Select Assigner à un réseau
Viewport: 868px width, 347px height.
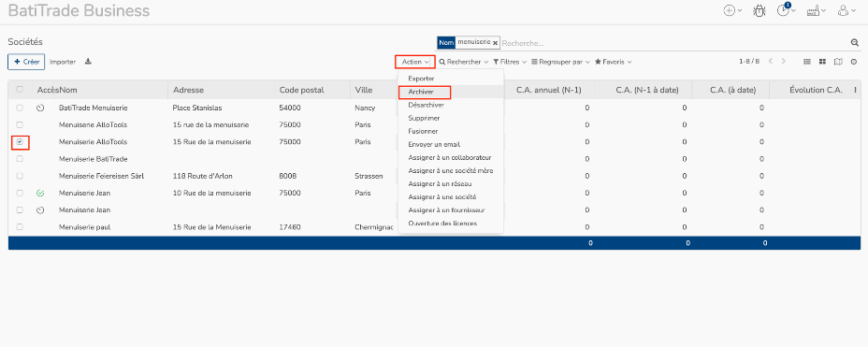pyautogui.click(x=451, y=183)
